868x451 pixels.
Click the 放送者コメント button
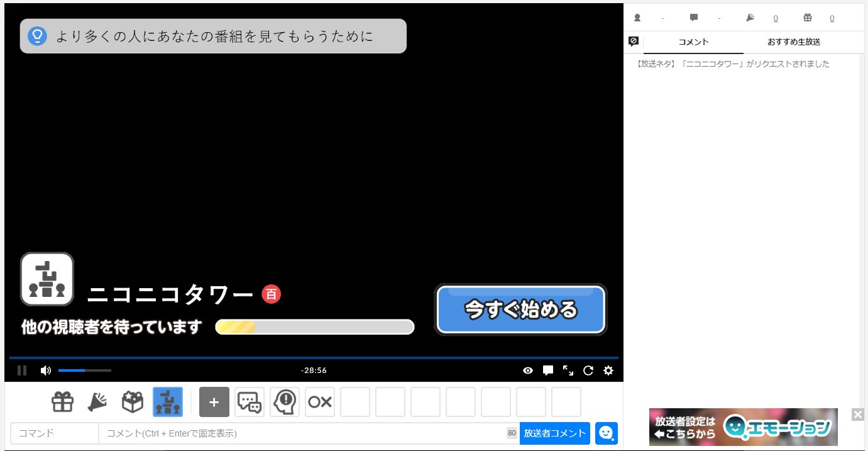tap(555, 433)
